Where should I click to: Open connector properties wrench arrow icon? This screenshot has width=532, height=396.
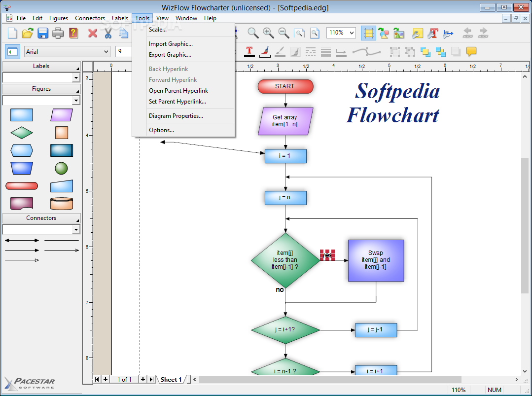pos(448,33)
